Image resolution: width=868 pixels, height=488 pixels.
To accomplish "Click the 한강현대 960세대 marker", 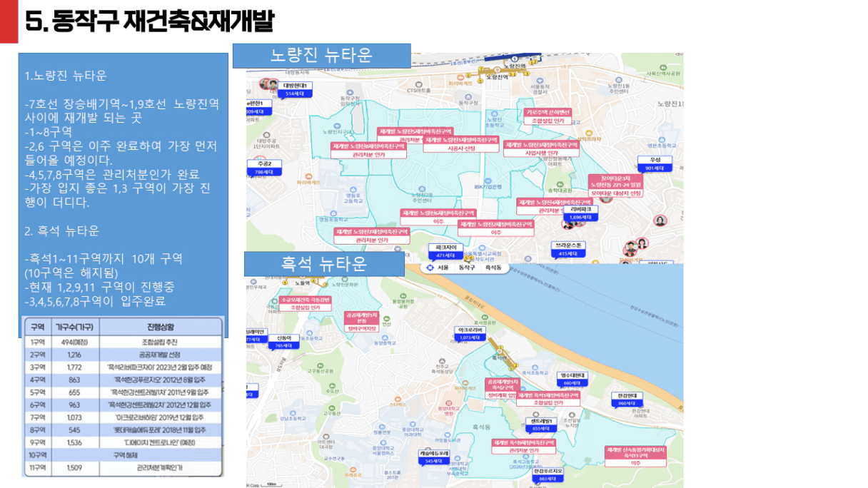I will (x=627, y=399).
